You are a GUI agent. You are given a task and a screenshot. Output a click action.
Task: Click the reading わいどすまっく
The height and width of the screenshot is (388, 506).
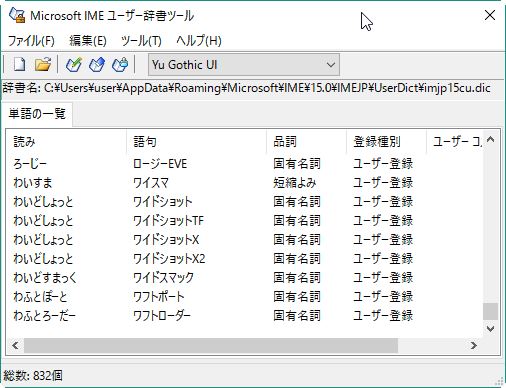[45, 278]
